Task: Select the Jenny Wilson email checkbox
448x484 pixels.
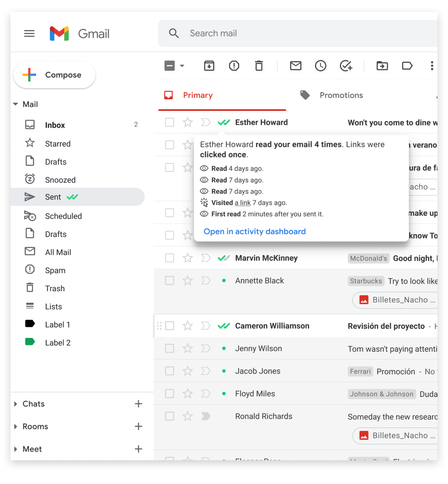Action: pos(170,348)
